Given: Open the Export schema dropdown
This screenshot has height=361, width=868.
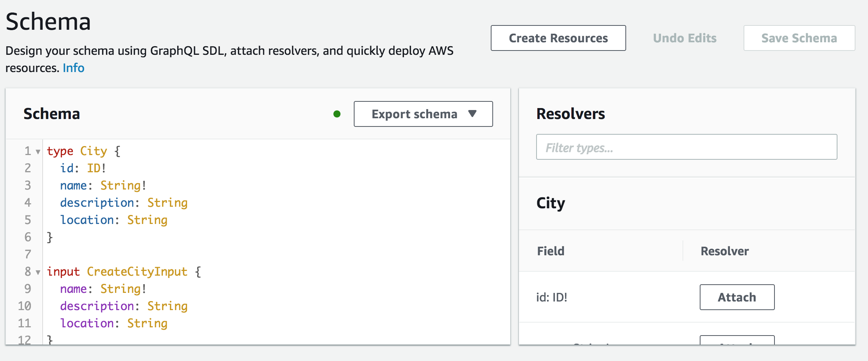Looking at the screenshot, I should (423, 114).
